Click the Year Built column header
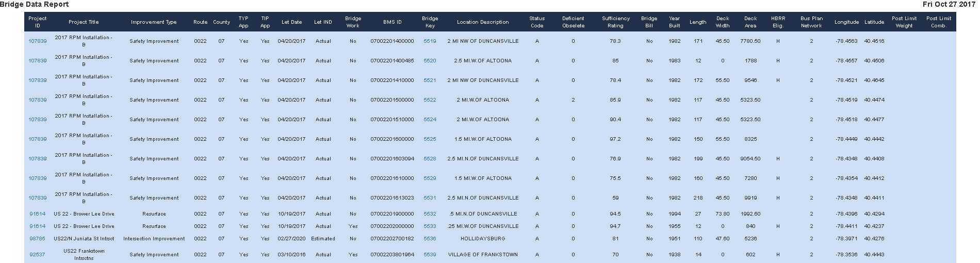Viewport: 980px width, 263px height. pos(674,22)
